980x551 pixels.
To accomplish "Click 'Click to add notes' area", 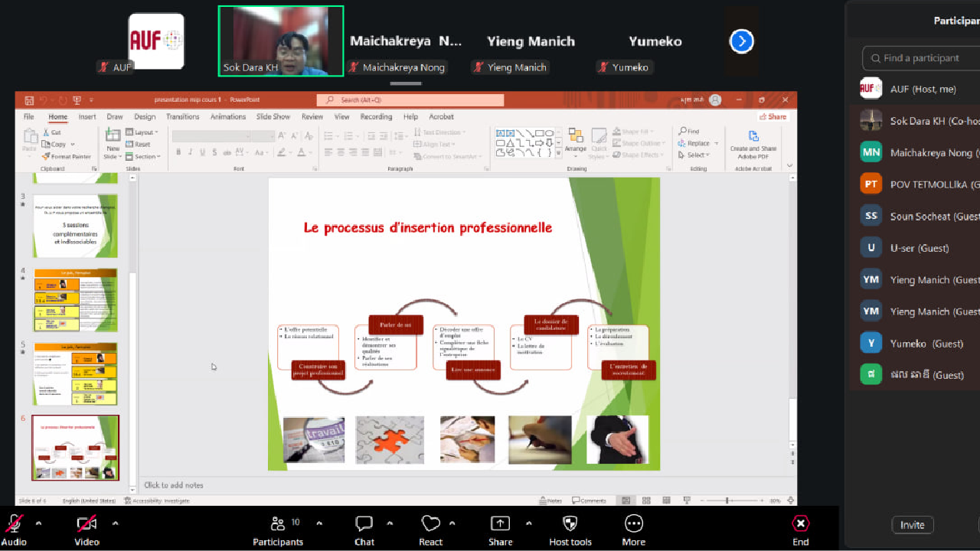I will [174, 485].
